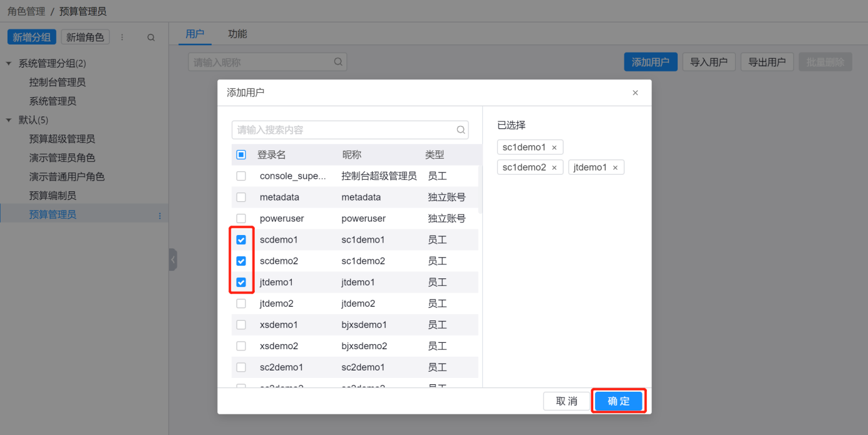Collapse the left sidebar using the handle
Image resolution: width=868 pixels, height=435 pixels.
coord(173,259)
